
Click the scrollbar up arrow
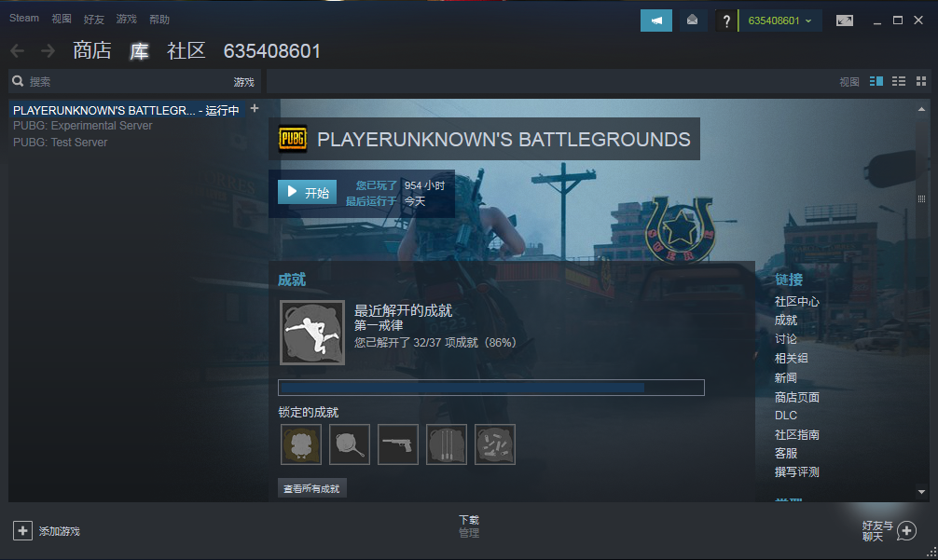(921, 109)
